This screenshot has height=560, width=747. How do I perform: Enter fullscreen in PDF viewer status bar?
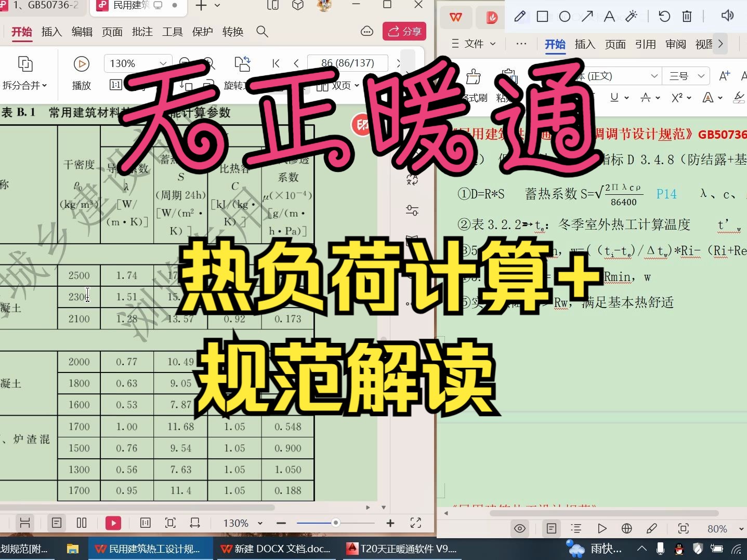pyautogui.click(x=416, y=523)
